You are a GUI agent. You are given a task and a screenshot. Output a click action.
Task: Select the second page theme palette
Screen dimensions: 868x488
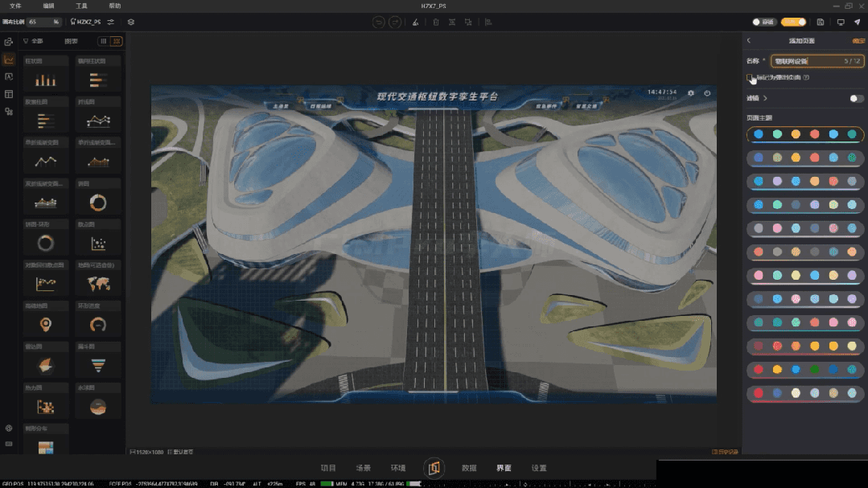pos(805,158)
